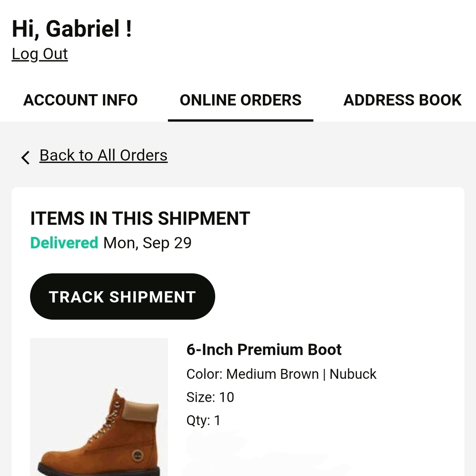This screenshot has width=476, height=476.
Task: Follow the Back to All Orders link
Action: point(103,155)
